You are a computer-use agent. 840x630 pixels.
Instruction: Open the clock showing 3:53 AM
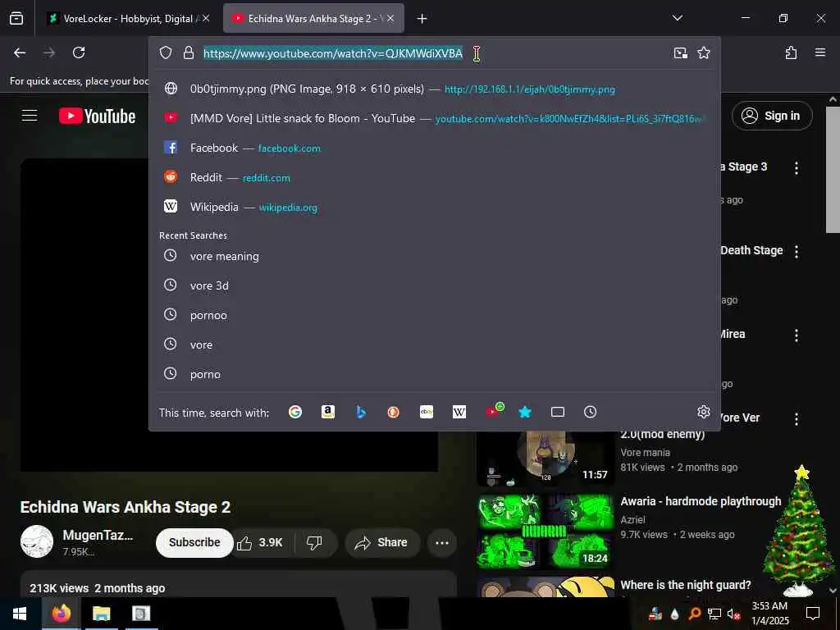point(769,614)
